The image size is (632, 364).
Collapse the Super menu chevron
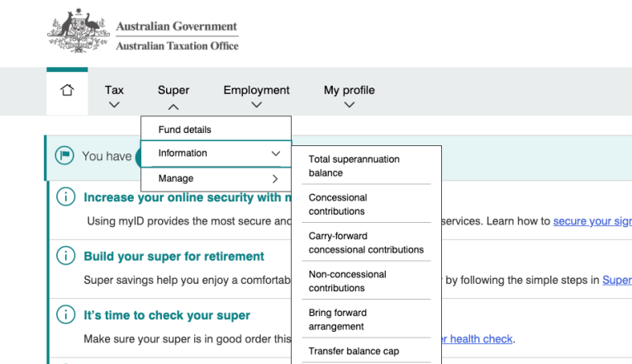click(173, 107)
